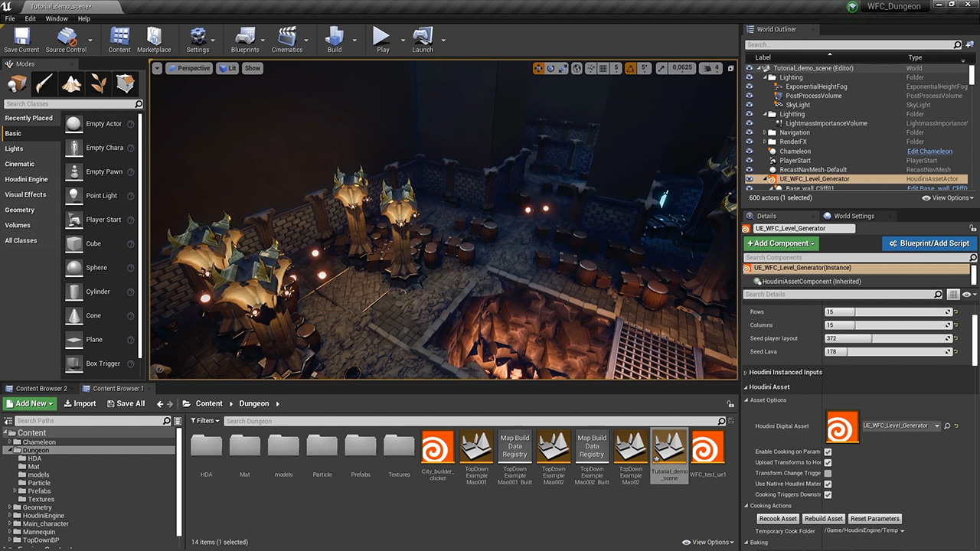Pick the Cube actor in the Basic list
This screenshot has height=551, width=980.
100,243
